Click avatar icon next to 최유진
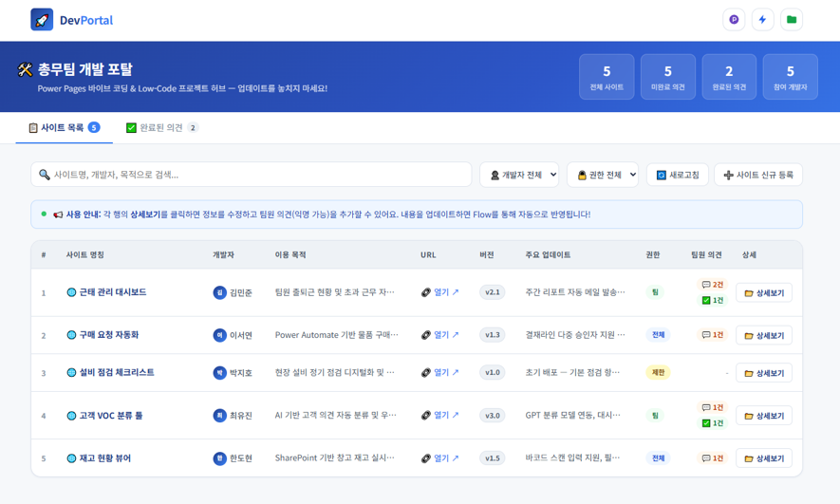This screenshot has width=840, height=504. pyautogui.click(x=219, y=415)
